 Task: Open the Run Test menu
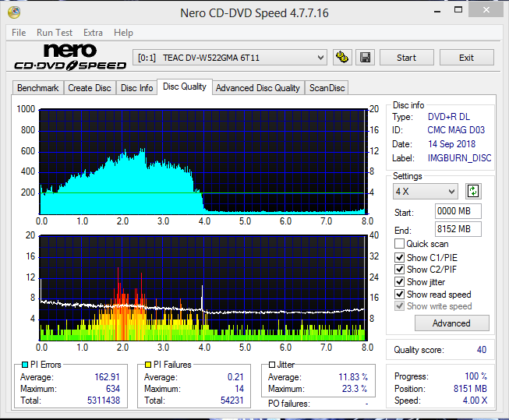(x=55, y=33)
